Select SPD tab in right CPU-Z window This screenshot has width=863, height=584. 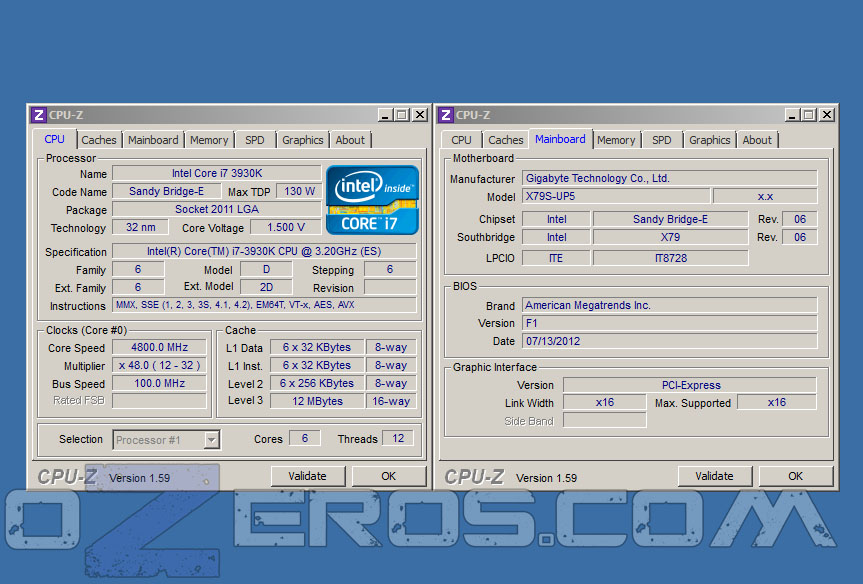click(x=662, y=140)
